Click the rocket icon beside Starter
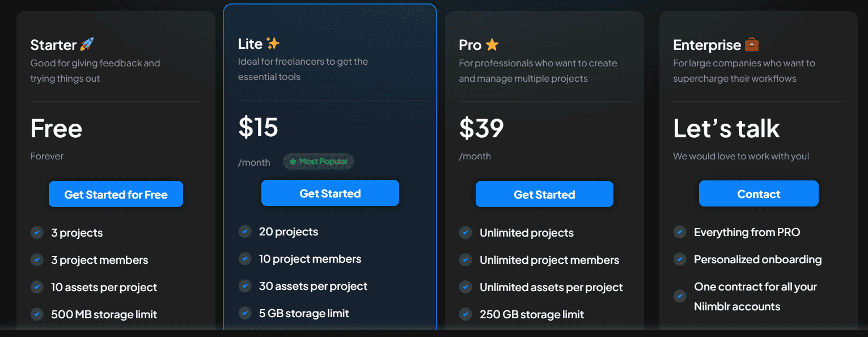The height and width of the screenshot is (337, 868). click(87, 44)
